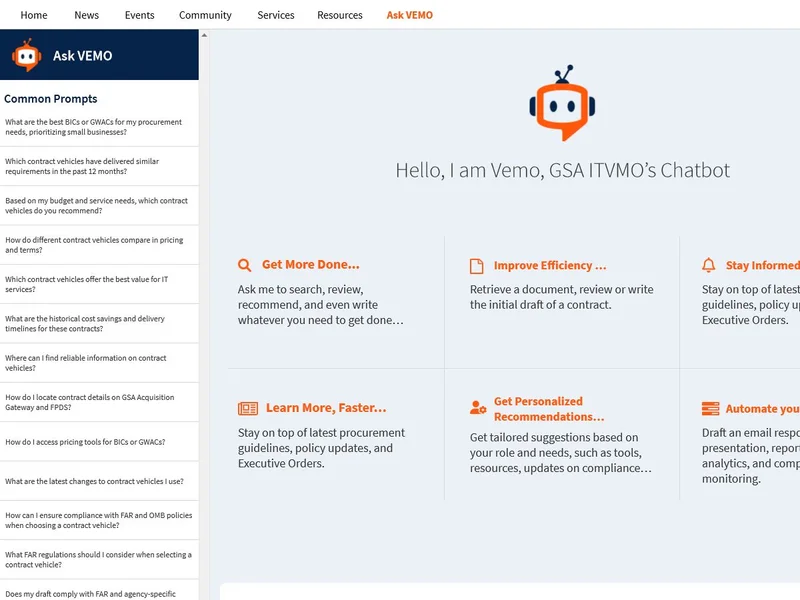Click the Learn More, Faster heading
Image resolution: width=800 pixels, height=600 pixels.
pos(326,408)
